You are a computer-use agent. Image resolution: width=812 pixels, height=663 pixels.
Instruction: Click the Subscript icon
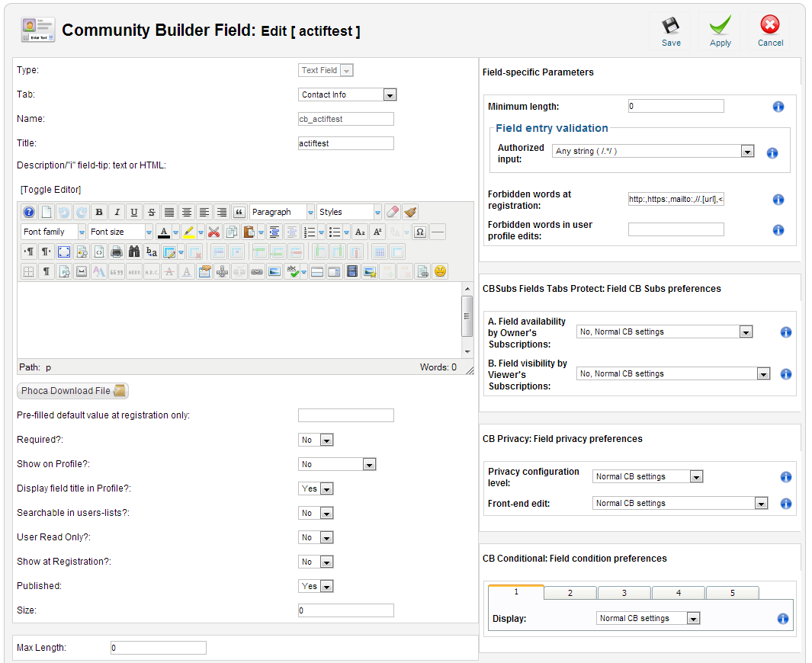point(360,232)
